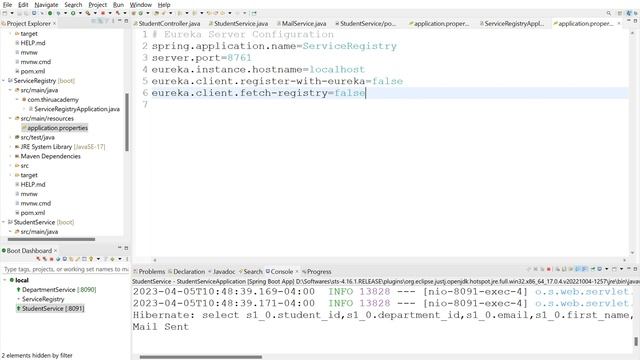Click the red Terminate icon in main toolbar

[103, 13]
